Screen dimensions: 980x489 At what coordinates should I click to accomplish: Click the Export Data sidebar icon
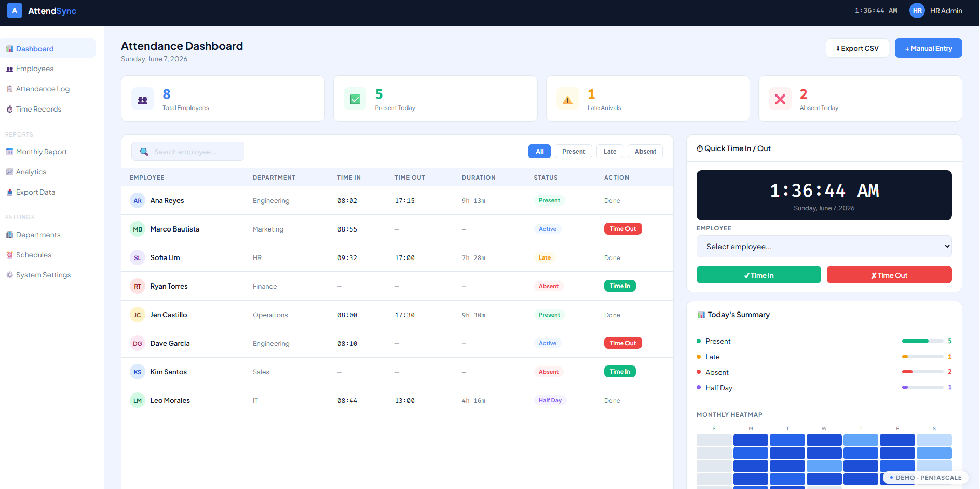coord(10,192)
